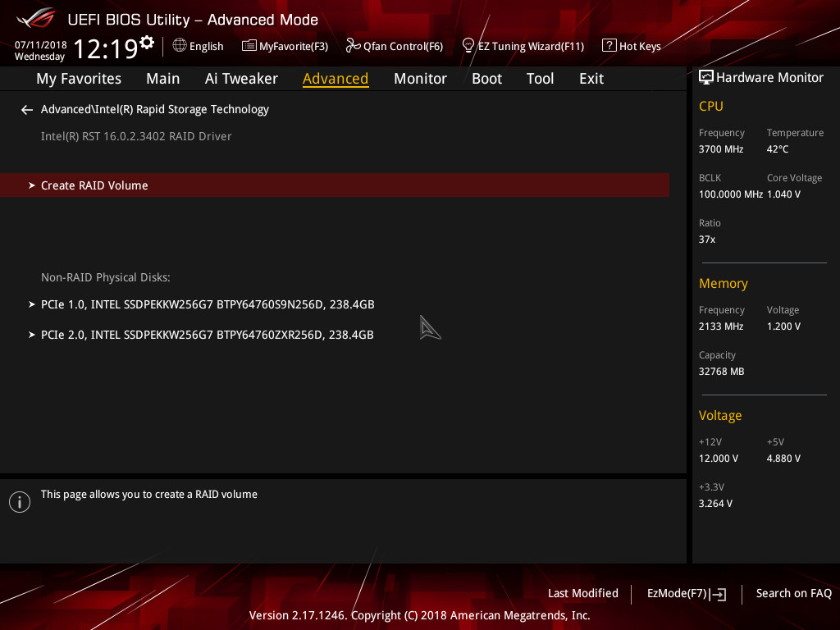
Task: Click Last Modified
Action: [583, 594]
